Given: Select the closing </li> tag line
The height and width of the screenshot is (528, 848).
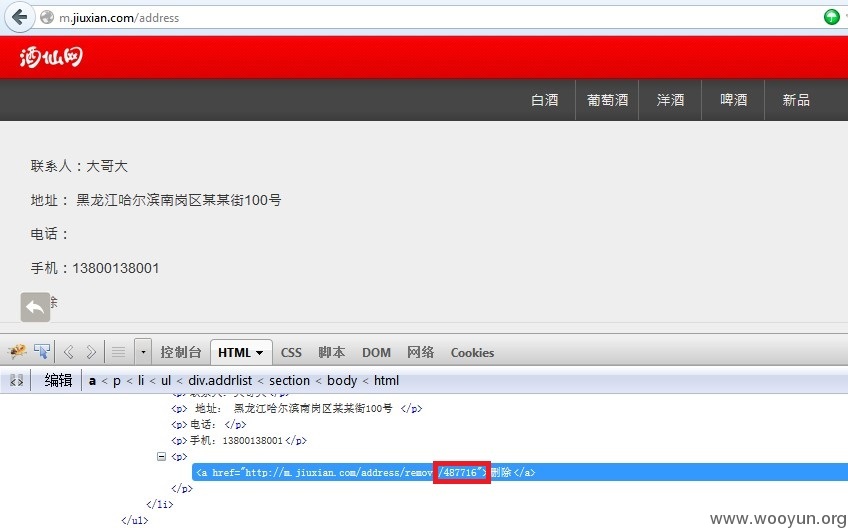Looking at the screenshot, I should click(160, 505).
